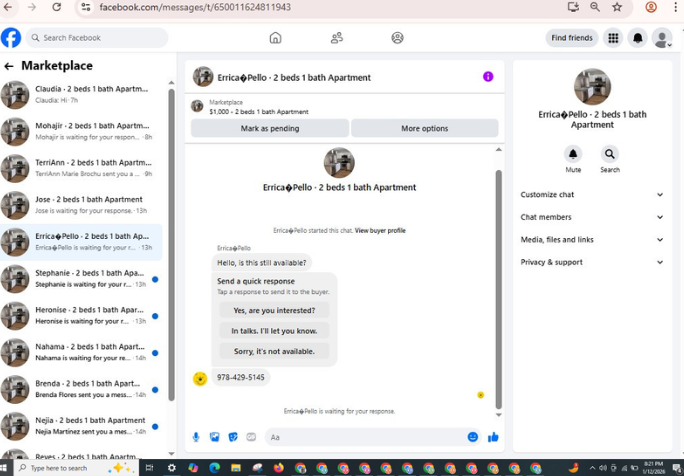The height and width of the screenshot is (476, 684).
Task: Open the Groups icon in top navigation
Action: [397, 38]
